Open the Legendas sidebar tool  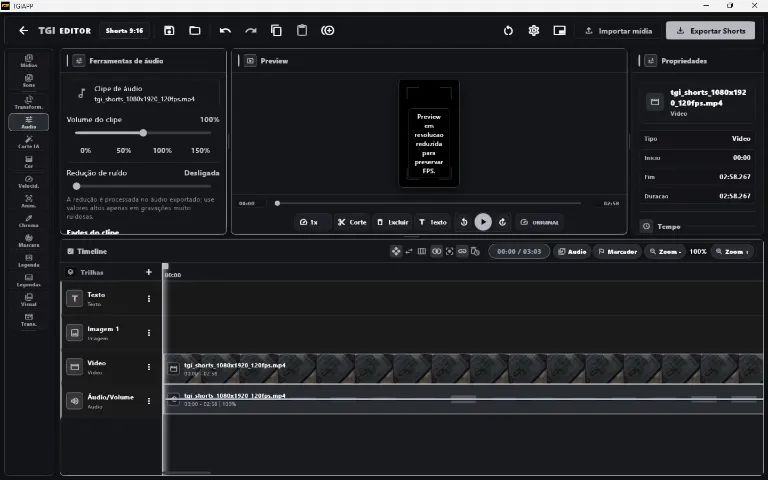[x=28, y=280]
